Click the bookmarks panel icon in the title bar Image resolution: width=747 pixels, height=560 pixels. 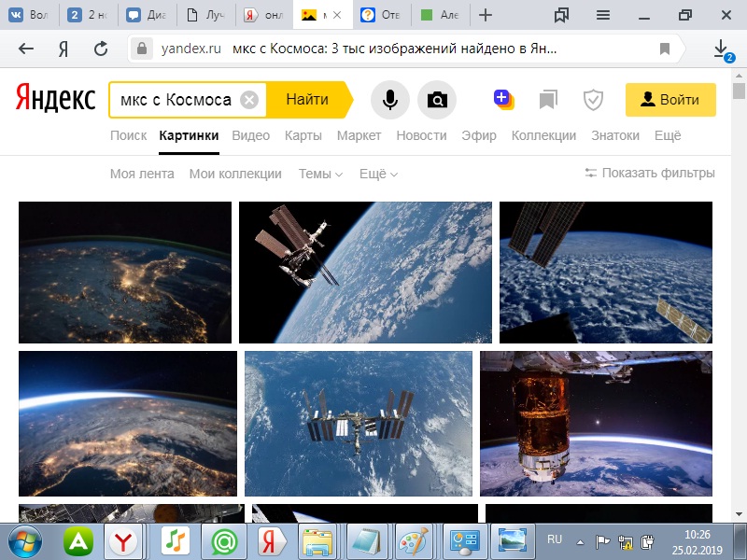(x=562, y=15)
